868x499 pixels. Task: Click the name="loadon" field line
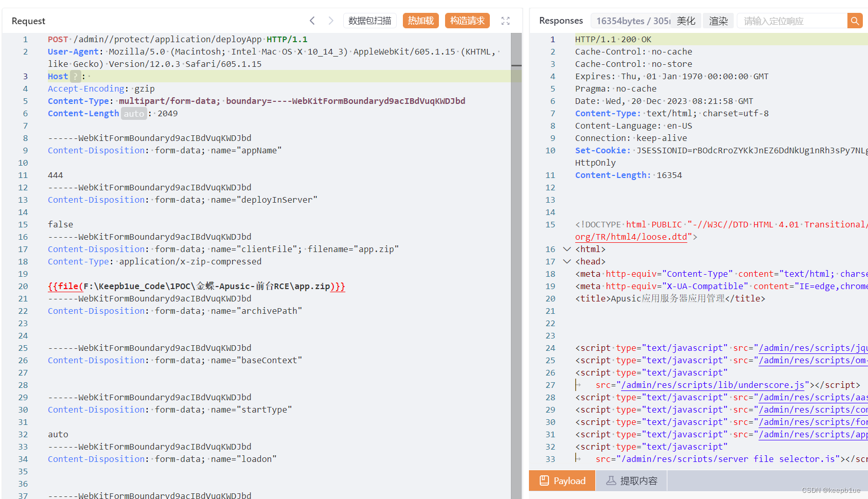pos(162,459)
